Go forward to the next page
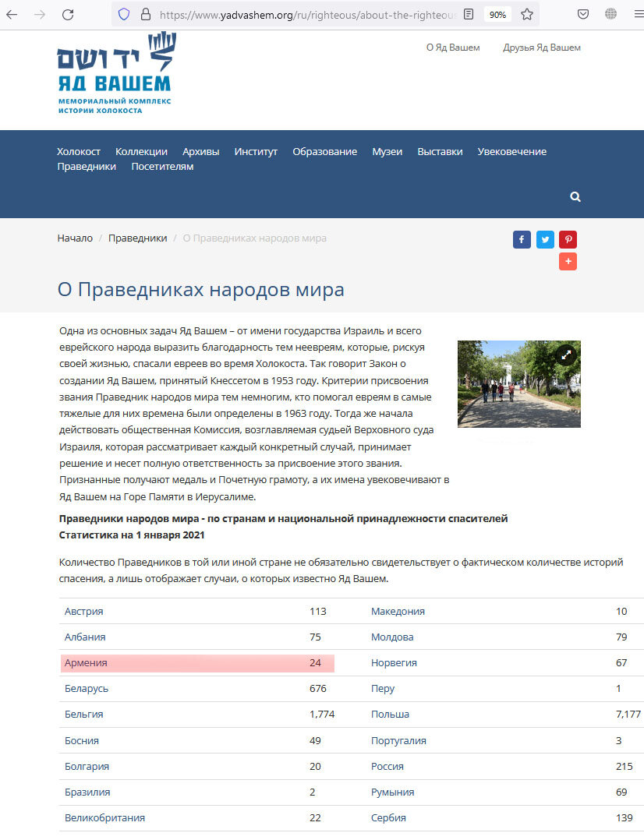The image size is (644, 840). [x=40, y=15]
